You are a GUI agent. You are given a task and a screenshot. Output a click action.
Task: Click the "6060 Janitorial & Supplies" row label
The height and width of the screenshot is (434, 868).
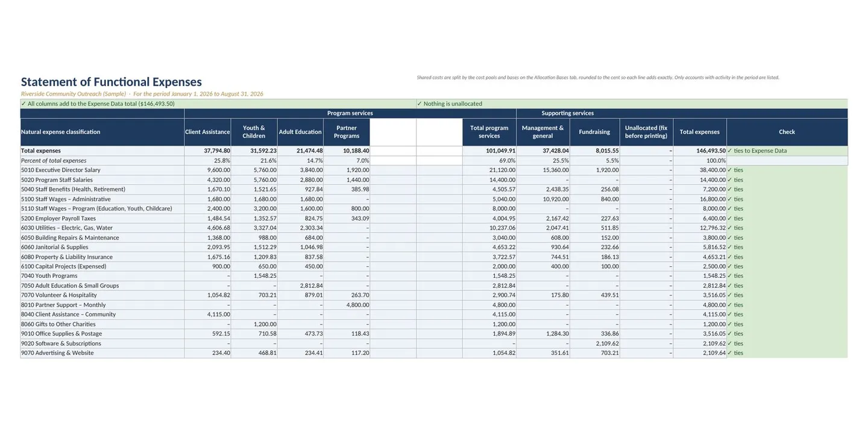pyautogui.click(x=55, y=247)
